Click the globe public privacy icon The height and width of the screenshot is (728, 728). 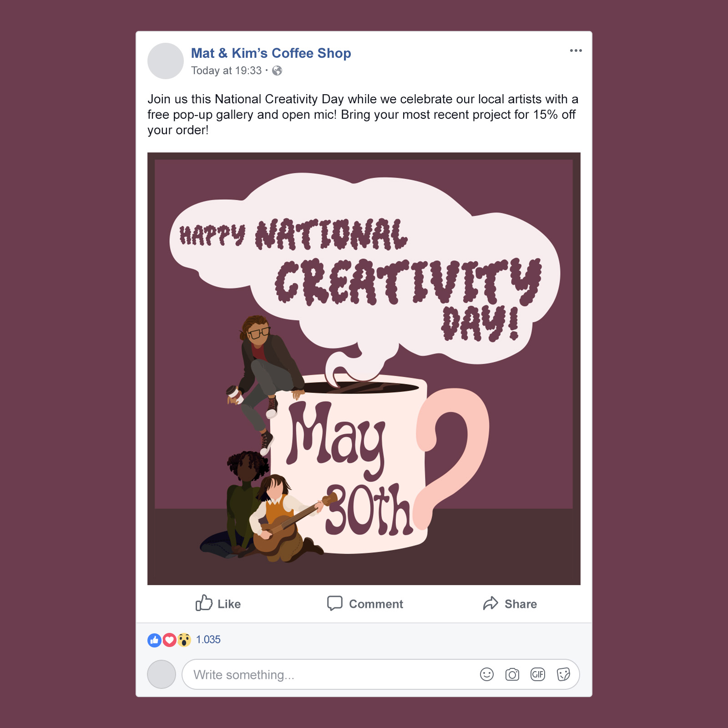point(277,71)
